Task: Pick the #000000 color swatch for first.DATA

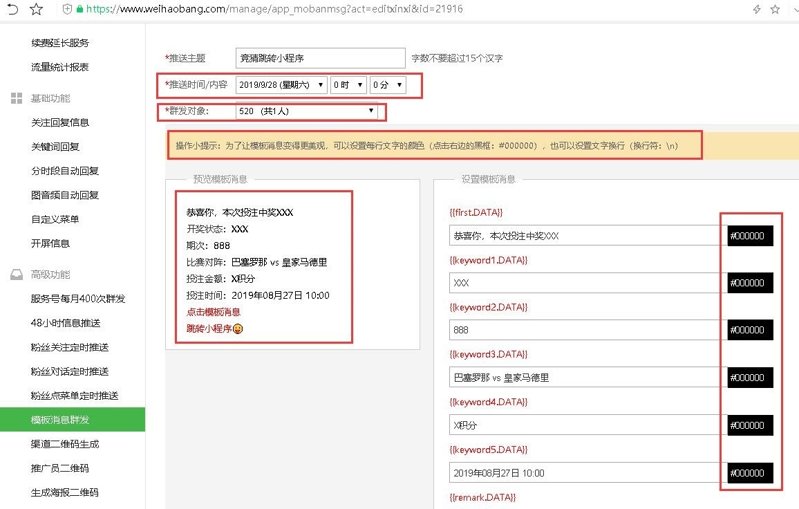Action: 750,236
